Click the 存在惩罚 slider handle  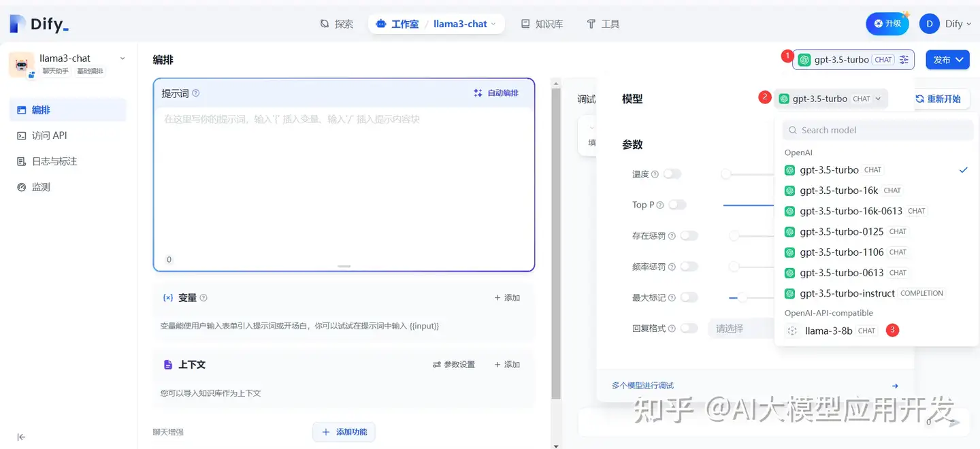[734, 236]
